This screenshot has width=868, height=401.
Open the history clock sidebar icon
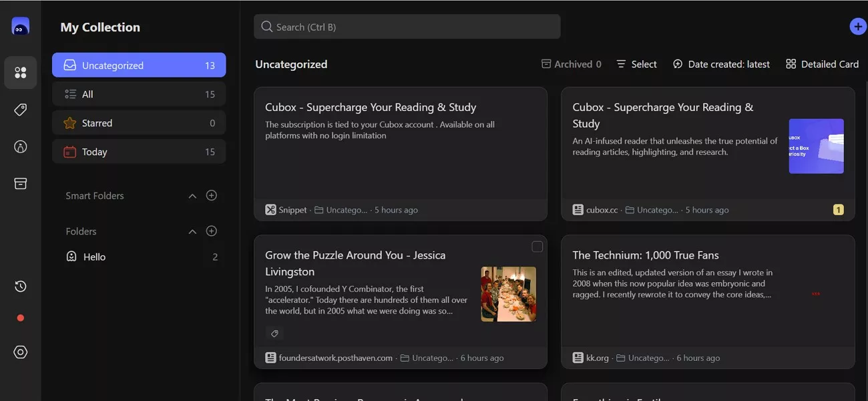[x=21, y=286]
